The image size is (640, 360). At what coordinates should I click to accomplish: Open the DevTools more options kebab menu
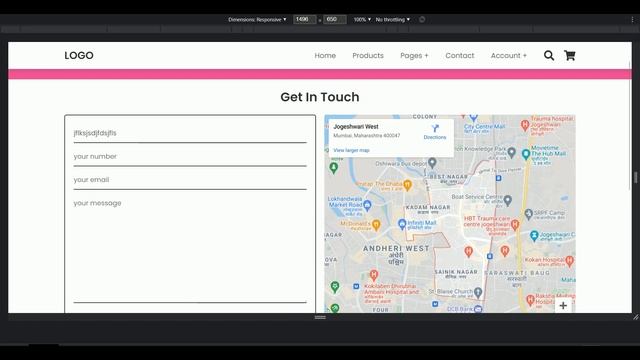(x=632, y=20)
